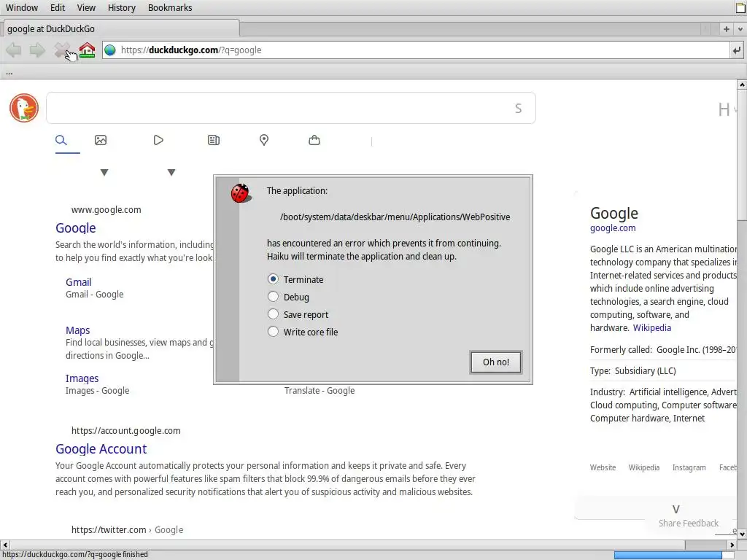Click the vertical scrollbar down arrow

[x=742, y=534]
